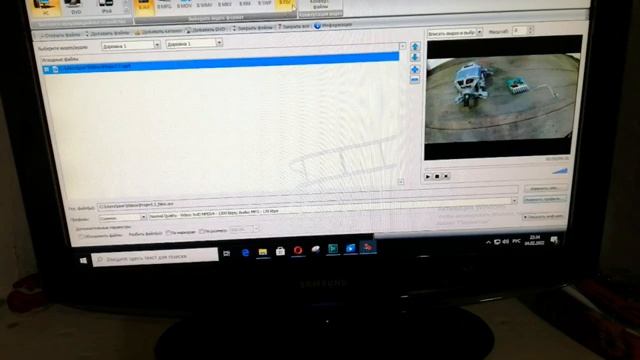This screenshot has height=360, width=640.
Task: Launch Microsoft Edge from the taskbar
Action: 245,253
